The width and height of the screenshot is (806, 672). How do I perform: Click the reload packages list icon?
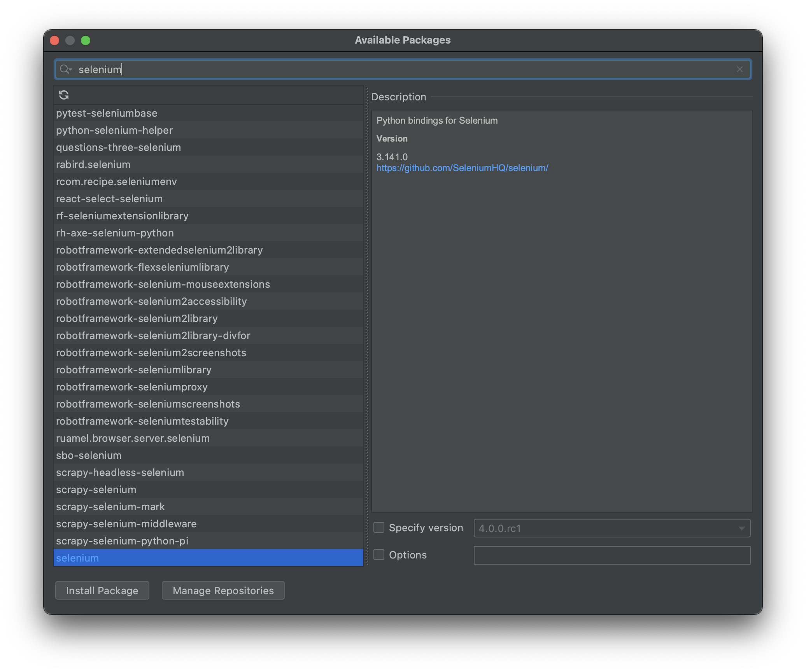coord(64,95)
